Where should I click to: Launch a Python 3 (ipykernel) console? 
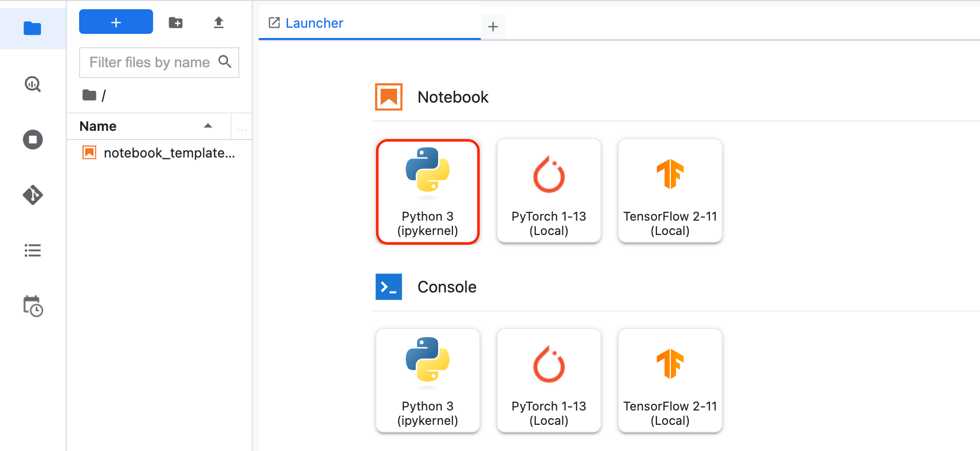point(427,381)
